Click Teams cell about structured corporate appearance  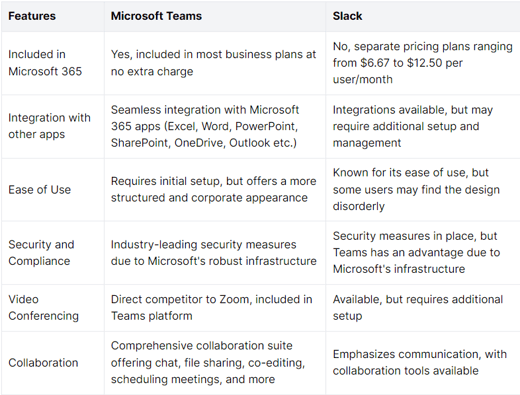(x=213, y=189)
